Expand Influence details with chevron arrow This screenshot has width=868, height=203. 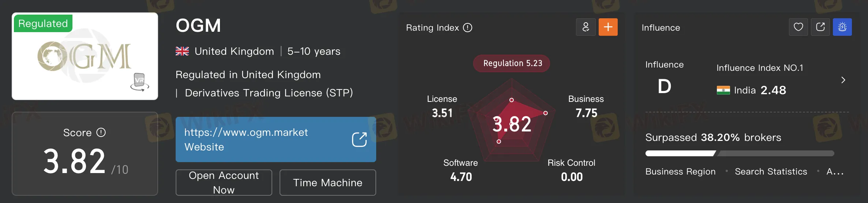843,80
